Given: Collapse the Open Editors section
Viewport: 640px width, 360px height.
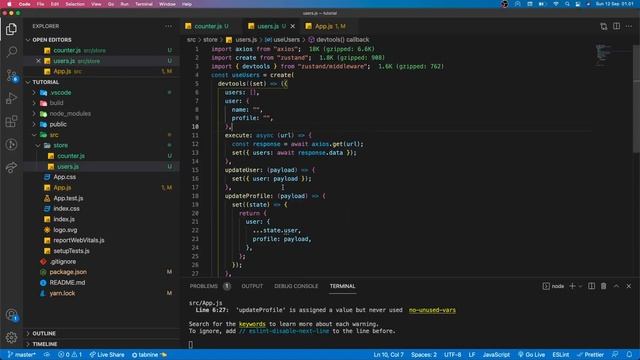Looking at the screenshot, I should pyautogui.click(x=52, y=40).
